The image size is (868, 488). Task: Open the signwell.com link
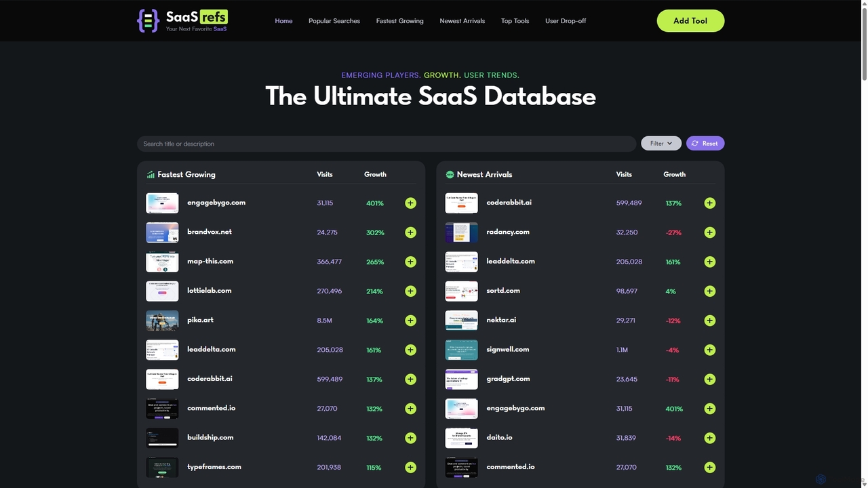pos(508,349)
